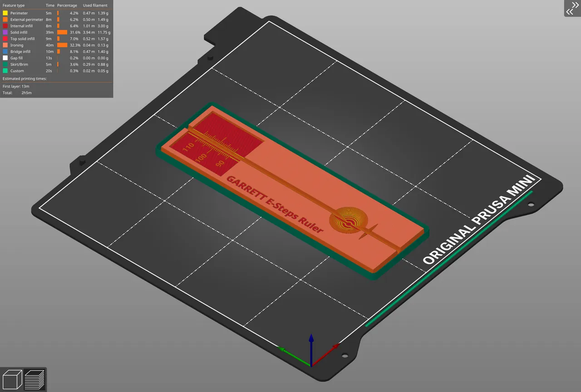This screenshot has height=392, width=581.
Task: Click the Custom time '20s'
Action: pos(49,71)
